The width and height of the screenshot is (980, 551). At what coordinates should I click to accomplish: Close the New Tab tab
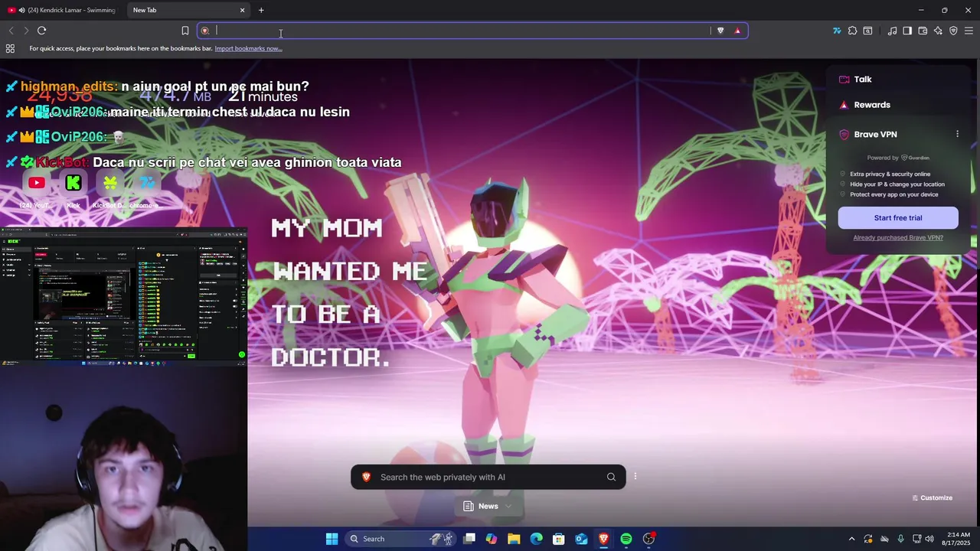pos(243,10)
